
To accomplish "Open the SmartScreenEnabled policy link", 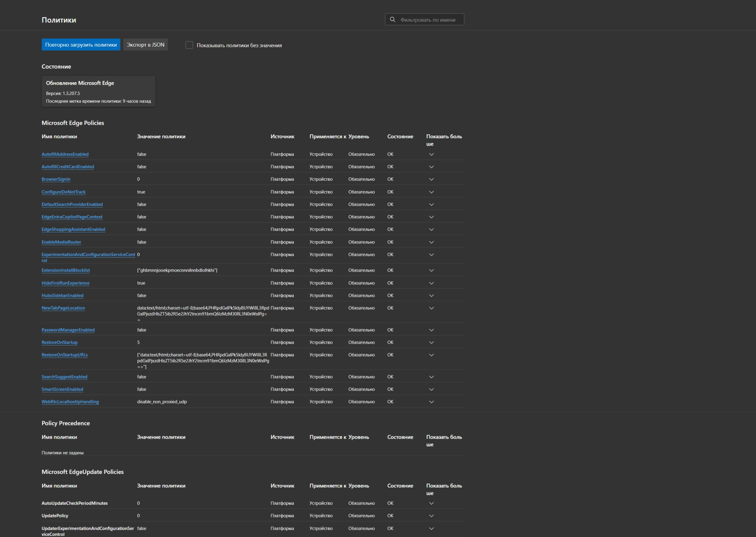I will coord(62,389).
